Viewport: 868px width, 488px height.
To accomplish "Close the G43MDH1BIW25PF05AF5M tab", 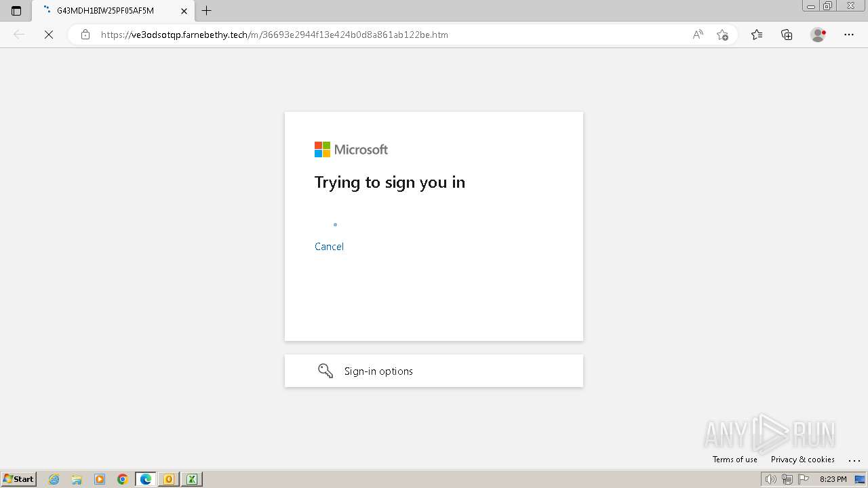I will 184,11.
